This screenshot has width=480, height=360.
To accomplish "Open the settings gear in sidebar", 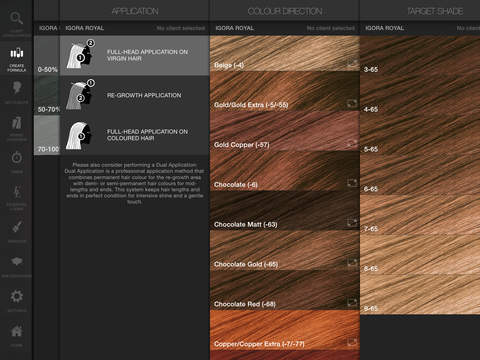I will (17, 296).
